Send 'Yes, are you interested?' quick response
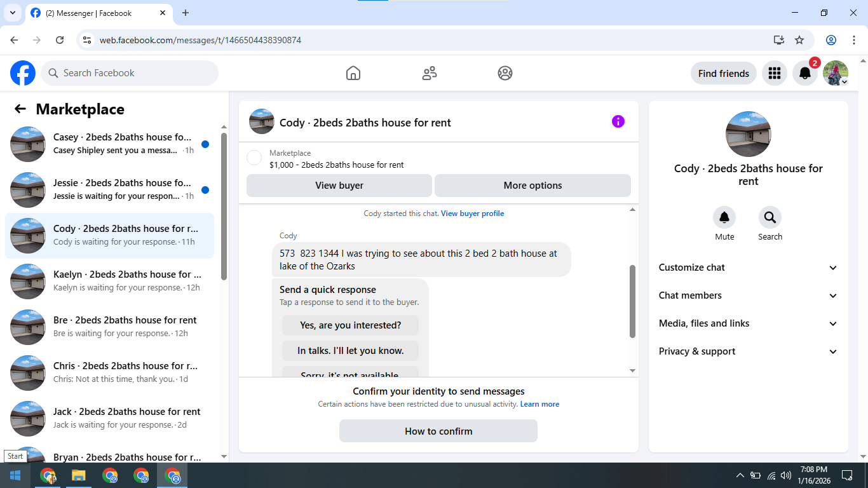Image resolution: width=868 pixels, height=488 pixels. [x=351, y=325]
